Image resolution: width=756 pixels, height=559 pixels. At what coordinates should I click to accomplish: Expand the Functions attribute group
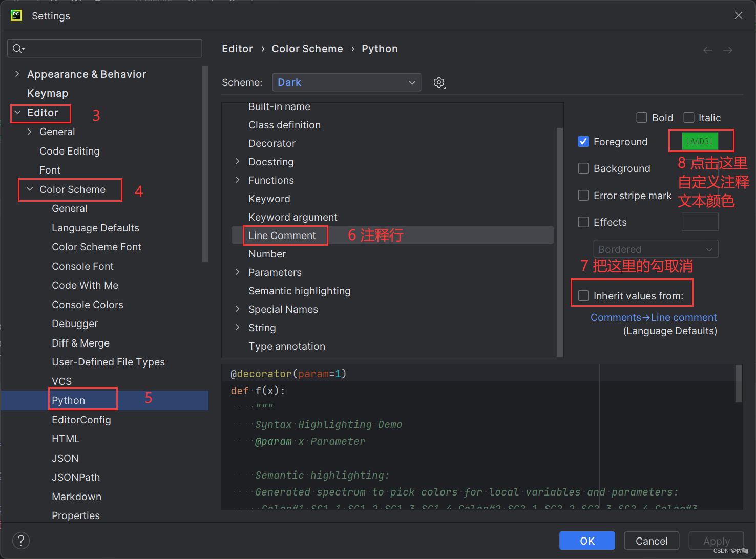pos(238,180)
